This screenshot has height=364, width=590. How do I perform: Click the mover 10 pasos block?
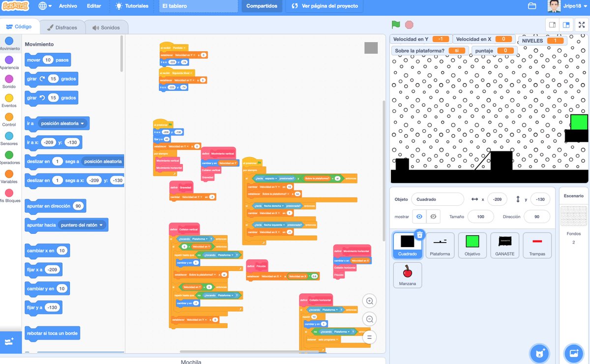coord(49,60)
